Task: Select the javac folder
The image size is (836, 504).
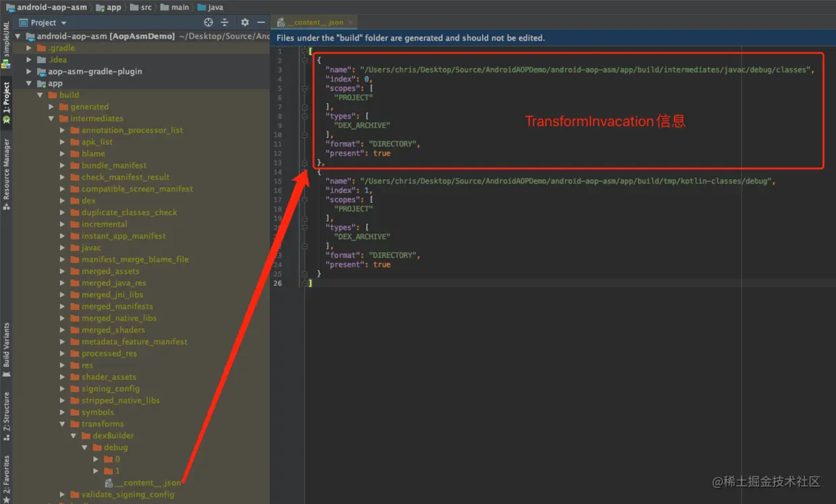Action: [85, 248]
